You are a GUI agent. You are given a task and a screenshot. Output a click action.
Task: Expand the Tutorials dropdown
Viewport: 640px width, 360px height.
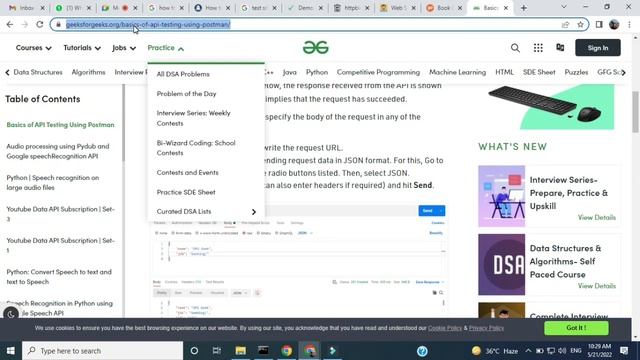pyautogui.click(x=82, y=48)
